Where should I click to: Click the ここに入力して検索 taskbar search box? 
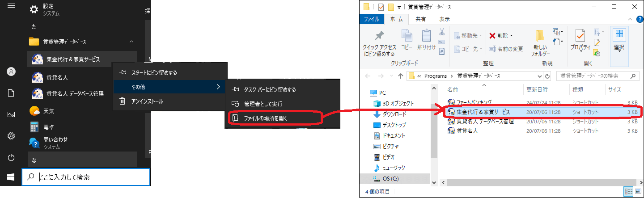pos(86,177)
